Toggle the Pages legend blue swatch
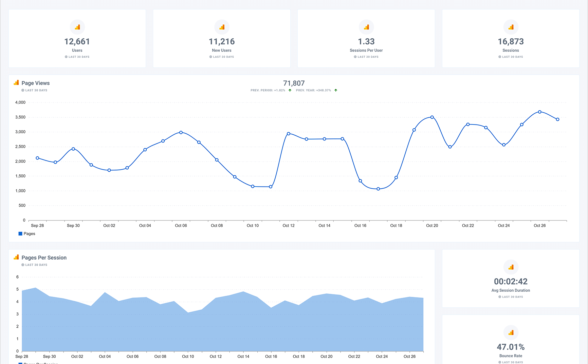 [20, 234]
